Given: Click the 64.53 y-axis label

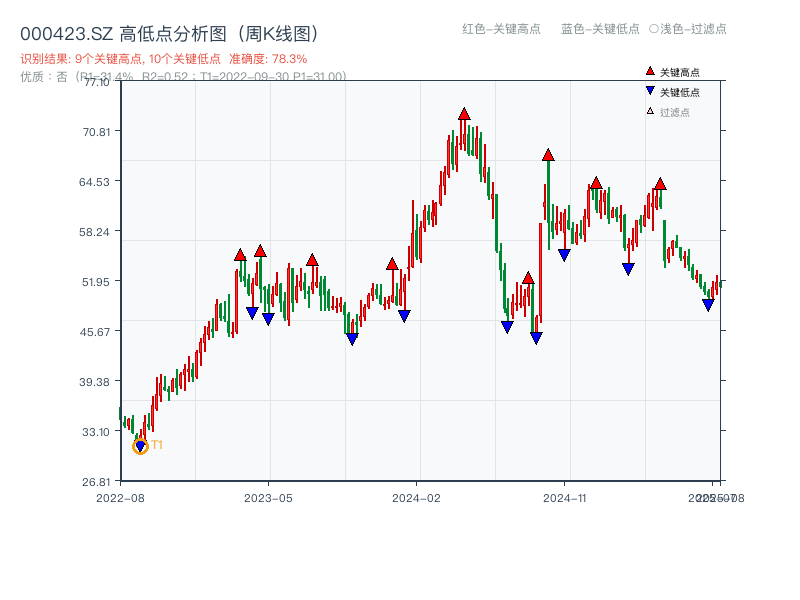Looking at the screenshot, I should click(94, 182).
